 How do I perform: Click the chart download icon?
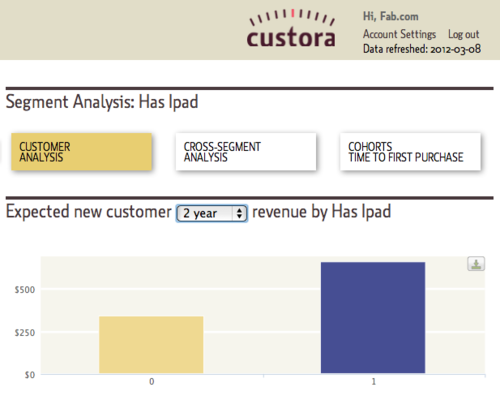(476, 264)
